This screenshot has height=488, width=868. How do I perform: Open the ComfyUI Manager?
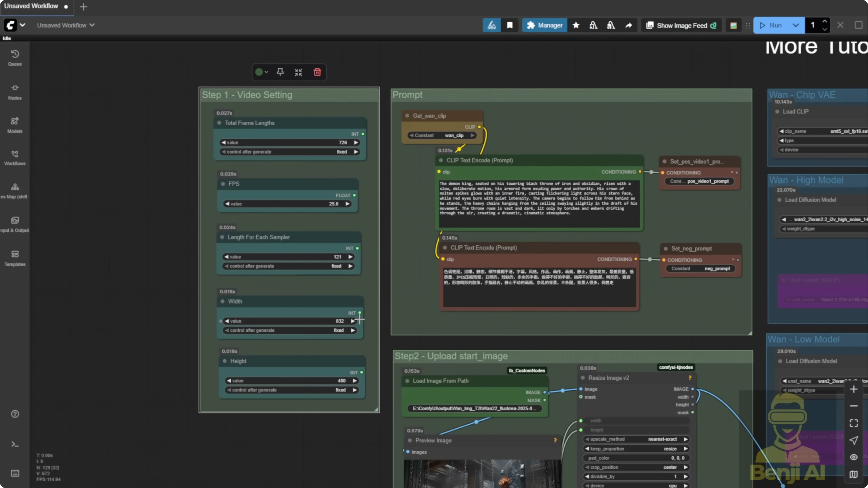pos(545,25)
